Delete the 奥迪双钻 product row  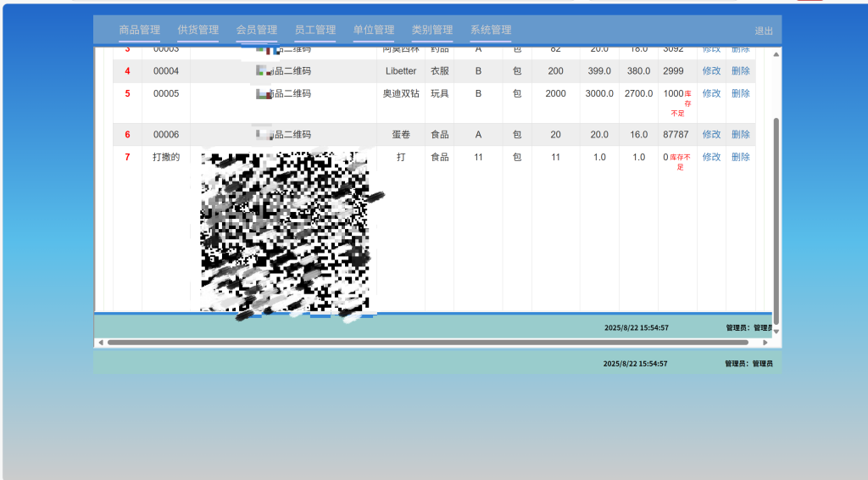pyautogui.click(x=741, y=93)
